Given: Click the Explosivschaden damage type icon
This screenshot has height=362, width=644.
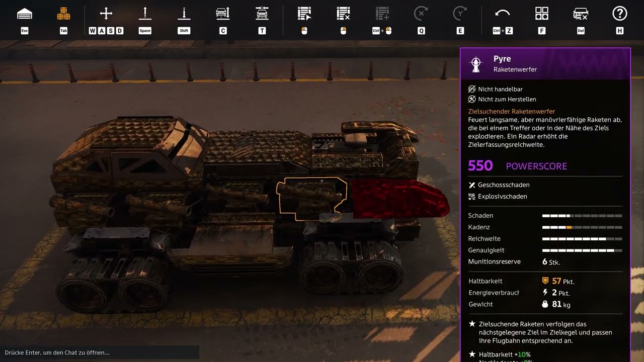Looking at the screenshot, I should (472, 196).
